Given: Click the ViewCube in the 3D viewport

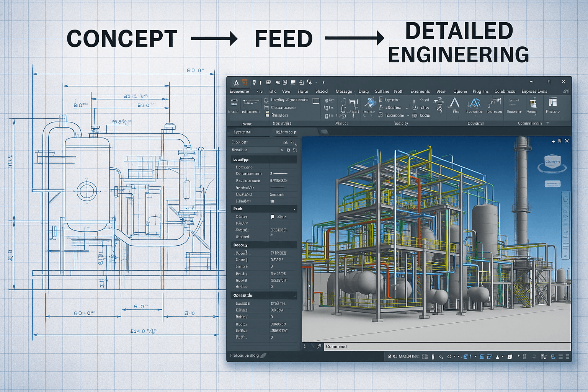Looking at the screenshot, I should click(552, 163).
